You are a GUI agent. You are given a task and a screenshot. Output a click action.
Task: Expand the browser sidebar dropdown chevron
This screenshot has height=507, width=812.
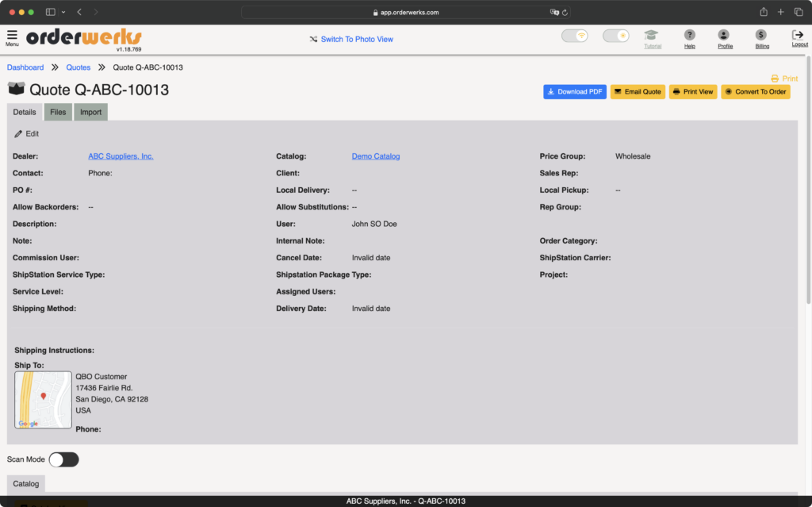click(x=63, y=12)
